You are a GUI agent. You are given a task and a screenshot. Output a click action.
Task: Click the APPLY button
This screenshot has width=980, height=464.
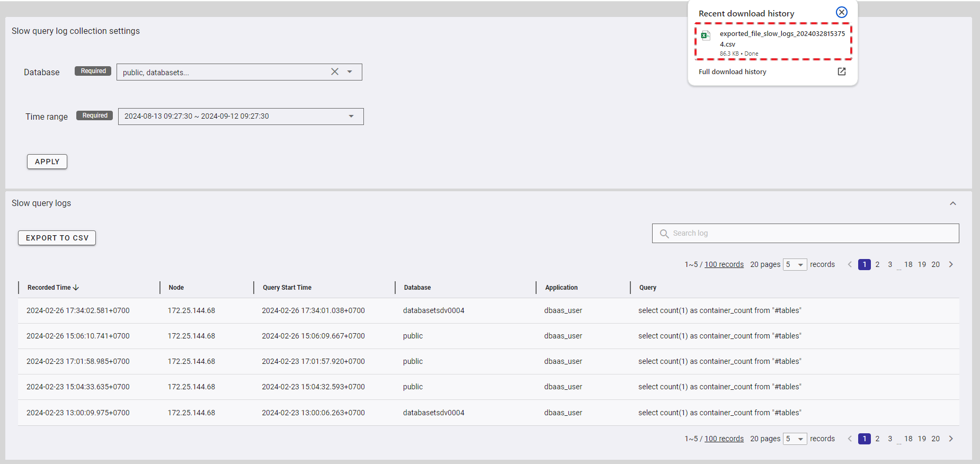(x=47, y=162)
